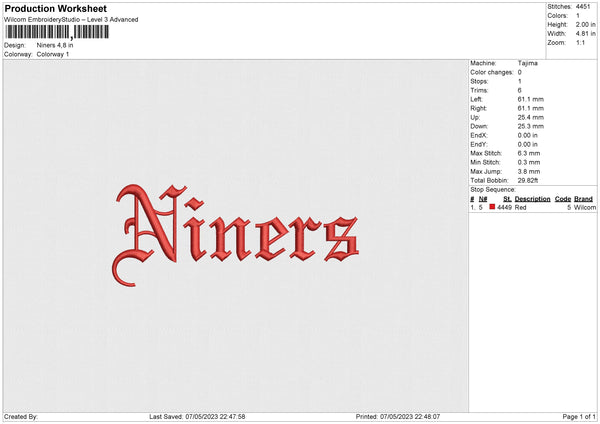Click the red Niners embroidery design preview

[x=236, y=235]
